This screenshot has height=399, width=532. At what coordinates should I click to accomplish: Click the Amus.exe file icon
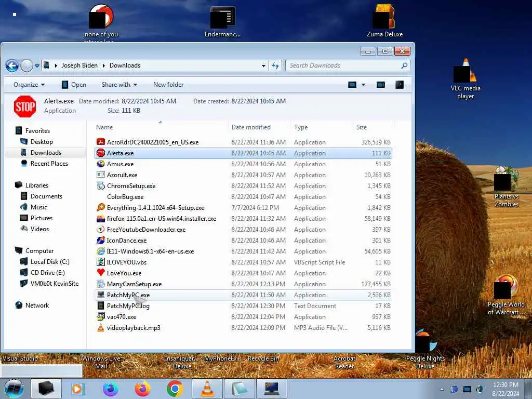(100, 164)
